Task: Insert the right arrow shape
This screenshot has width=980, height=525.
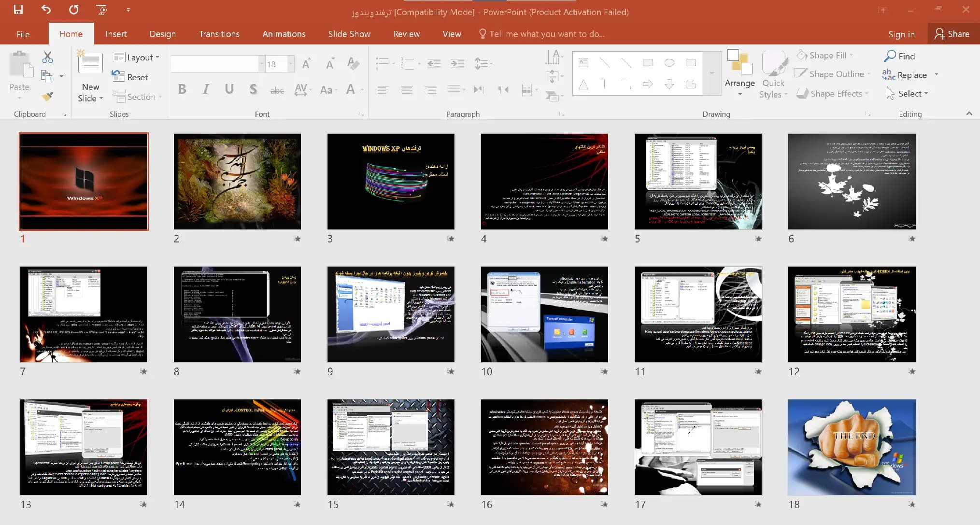Action: click(x=648, y=85)
